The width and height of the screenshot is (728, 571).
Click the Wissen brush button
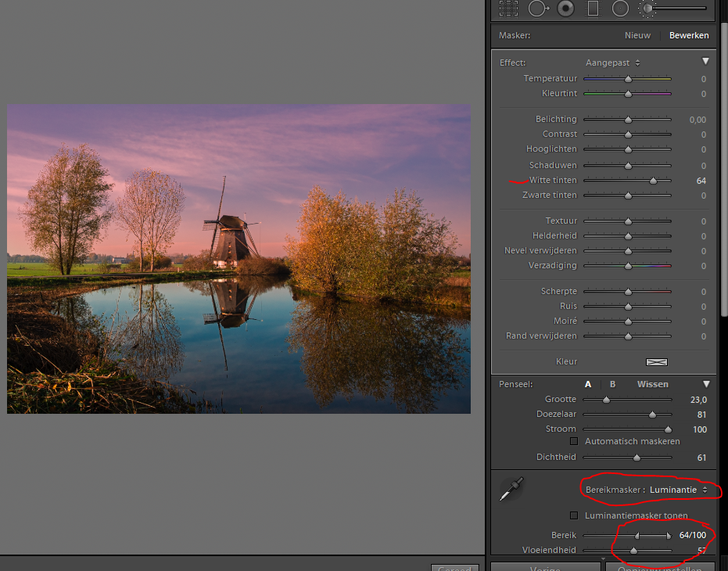click(652, 384)
